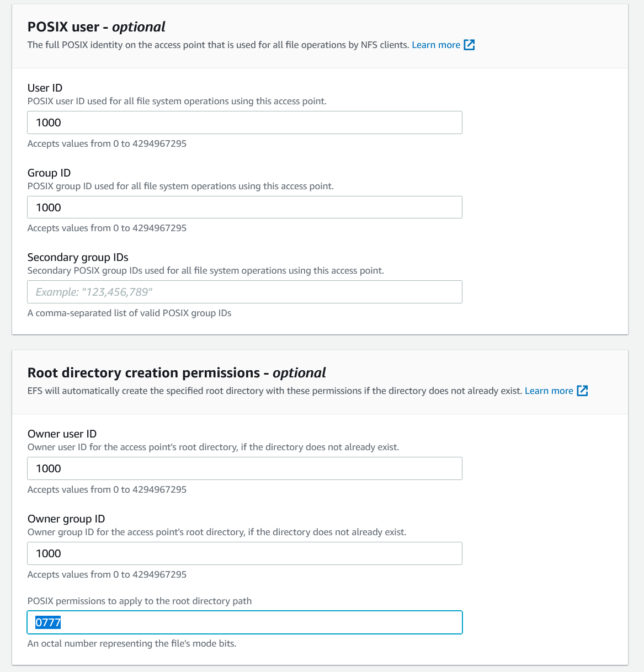
Task: Click the "Owner user ID" label
Action: pyautogui.click(x=62, y=434)
